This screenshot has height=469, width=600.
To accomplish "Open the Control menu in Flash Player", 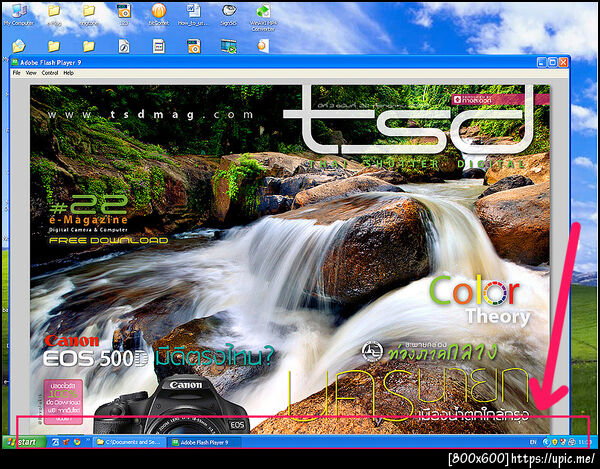I will pyautogui.click(x=50, y=73).
